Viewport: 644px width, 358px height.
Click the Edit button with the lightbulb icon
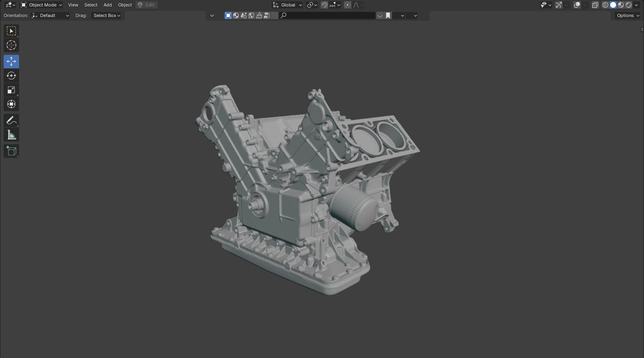point(146,5)
